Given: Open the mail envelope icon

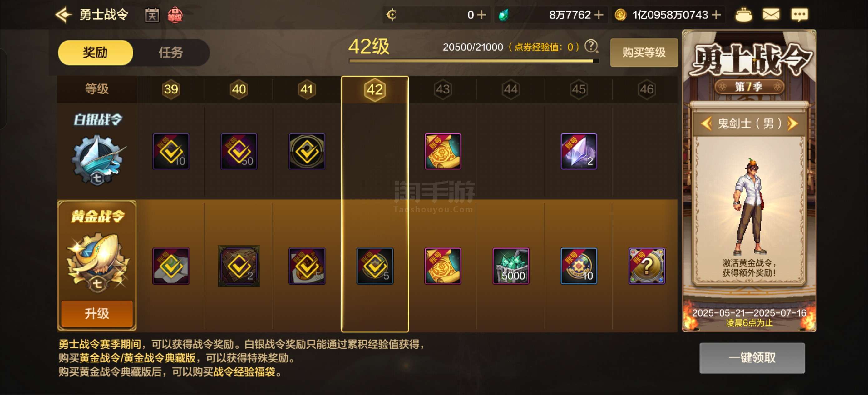Looking at the screenshot, I should tap(771, 14).
